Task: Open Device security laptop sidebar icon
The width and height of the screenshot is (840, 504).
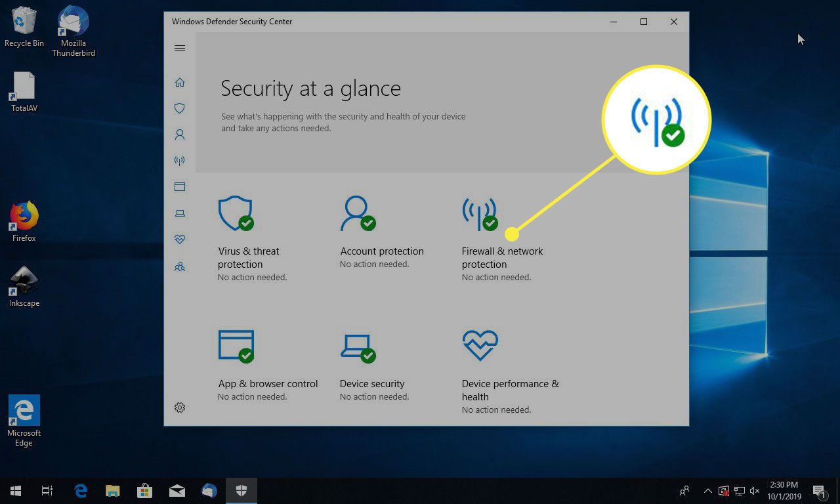Action: click(180, 213)
